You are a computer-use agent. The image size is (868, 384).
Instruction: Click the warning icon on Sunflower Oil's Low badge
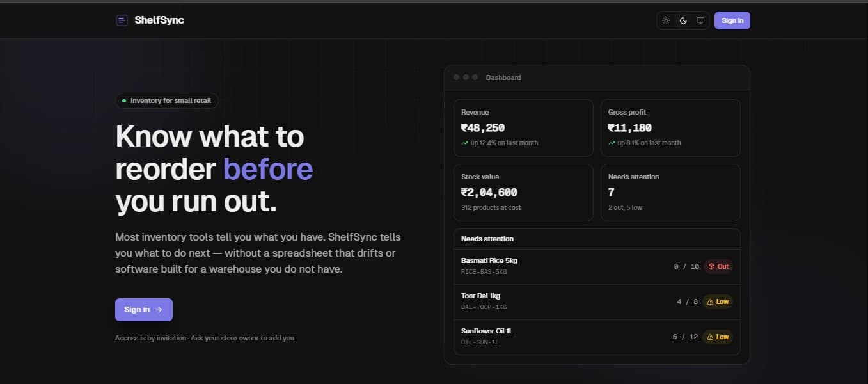pos(710,337)
